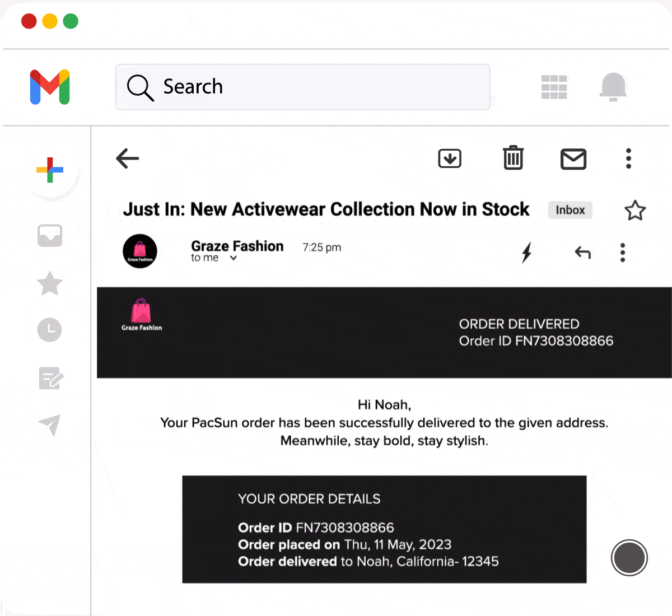Open snoozed clock icon in sidebar
This screenshot has width=672, height=616.
click(50, 330)
